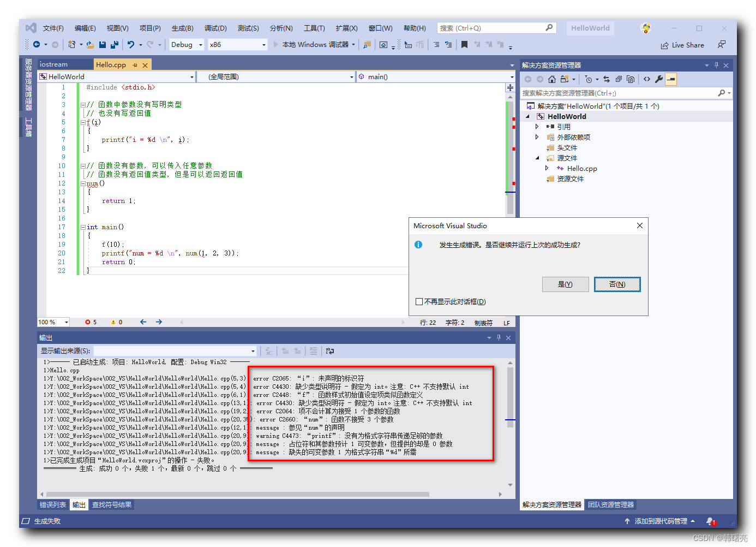Expand the 外部依赖项 node in Solution Explorer
756x547 pixels.
[537, 137]
